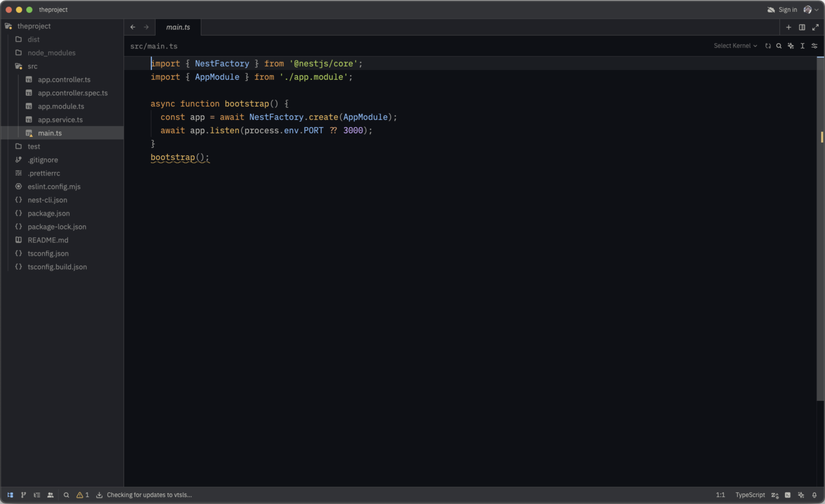Open buffer search in editor toolbar
Viewport: 825px width, 504px height.
click(779, 46)
